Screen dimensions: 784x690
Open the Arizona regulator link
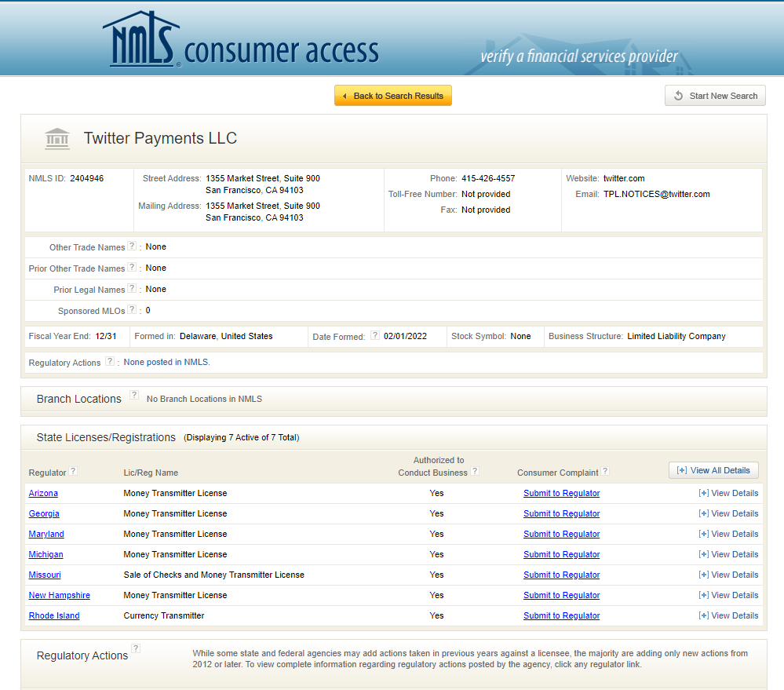[x=43, y=493]
